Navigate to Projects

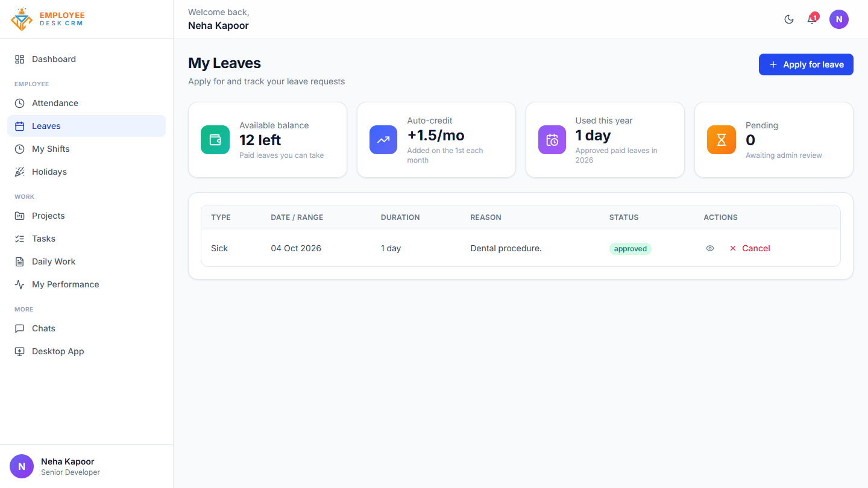pyautogui.click(x=86, y=216)
